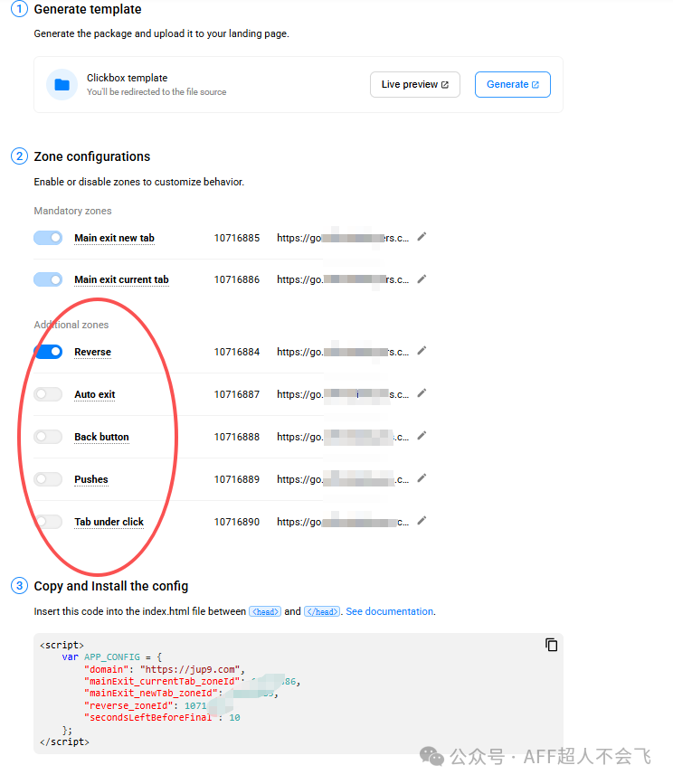Screen dimensions: 673x784
Task: Click the Tab under click label
Action: 109,522
